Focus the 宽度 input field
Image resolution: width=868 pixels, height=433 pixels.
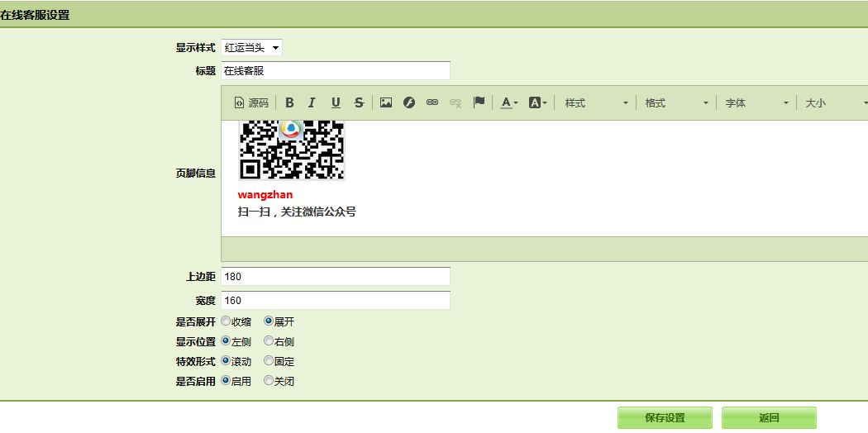pos(336,300)
